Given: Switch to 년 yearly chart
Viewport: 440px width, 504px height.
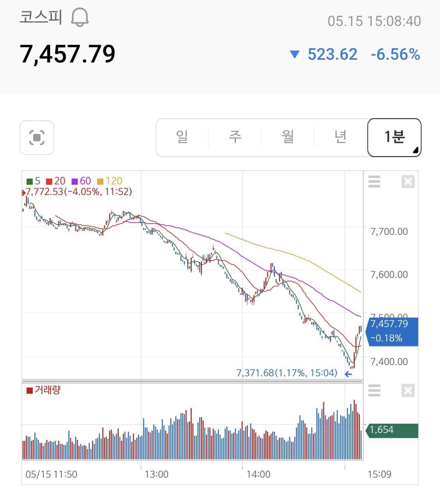Looking at the screenshot, I should pos(340,137).
